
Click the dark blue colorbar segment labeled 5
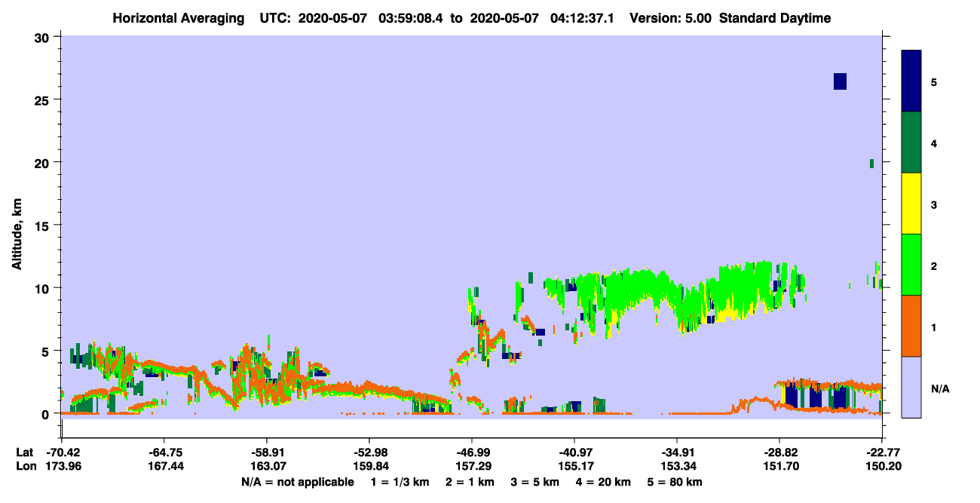911,81
